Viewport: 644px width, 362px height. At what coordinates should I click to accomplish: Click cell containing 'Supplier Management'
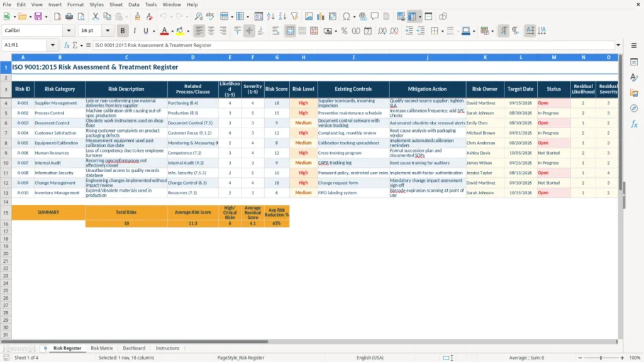click(x=60, y=103)
